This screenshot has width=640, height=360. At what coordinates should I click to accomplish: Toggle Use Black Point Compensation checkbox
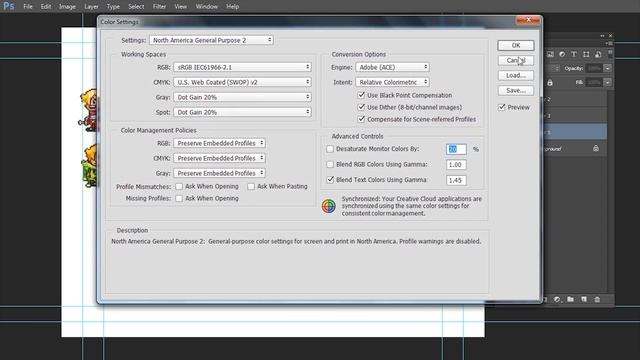pyautogui.click(x=361, y=95)
